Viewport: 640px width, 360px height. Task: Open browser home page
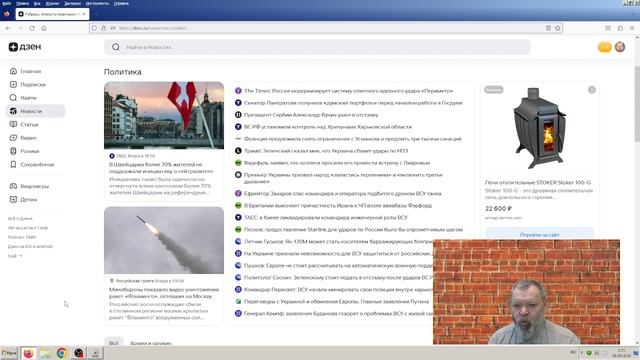(44, 28)
